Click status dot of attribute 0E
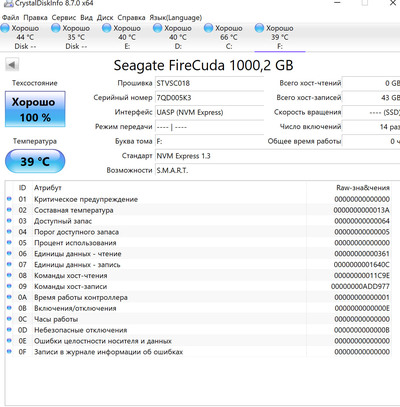This screenshot has width=400, height=407. tap(9, 341)
